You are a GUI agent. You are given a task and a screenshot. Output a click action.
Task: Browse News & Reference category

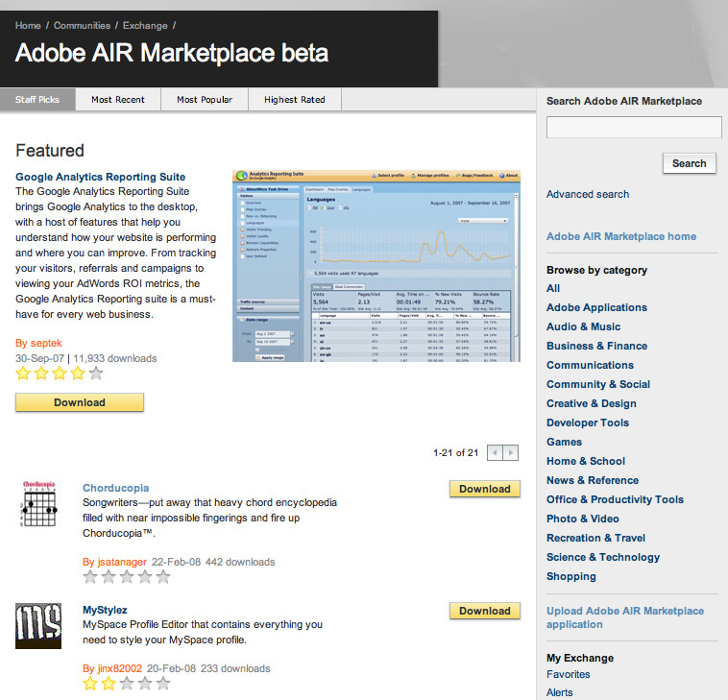[593, 480]
